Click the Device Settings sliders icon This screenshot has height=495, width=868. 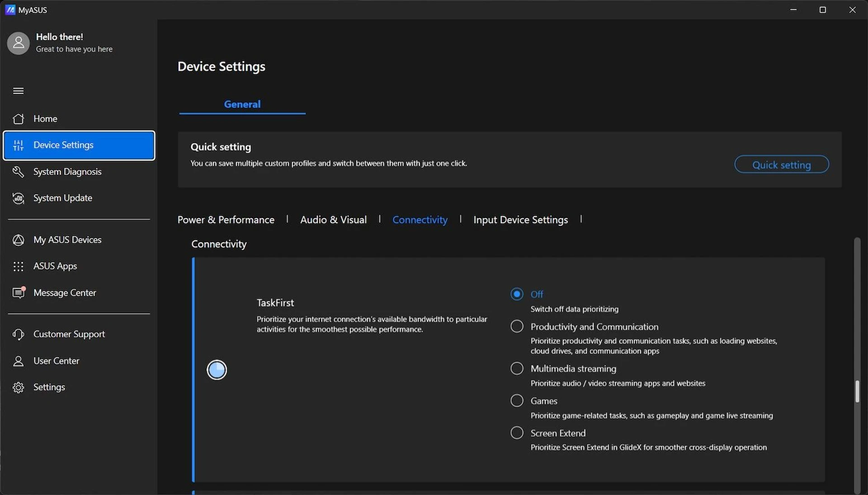(18, 145)
